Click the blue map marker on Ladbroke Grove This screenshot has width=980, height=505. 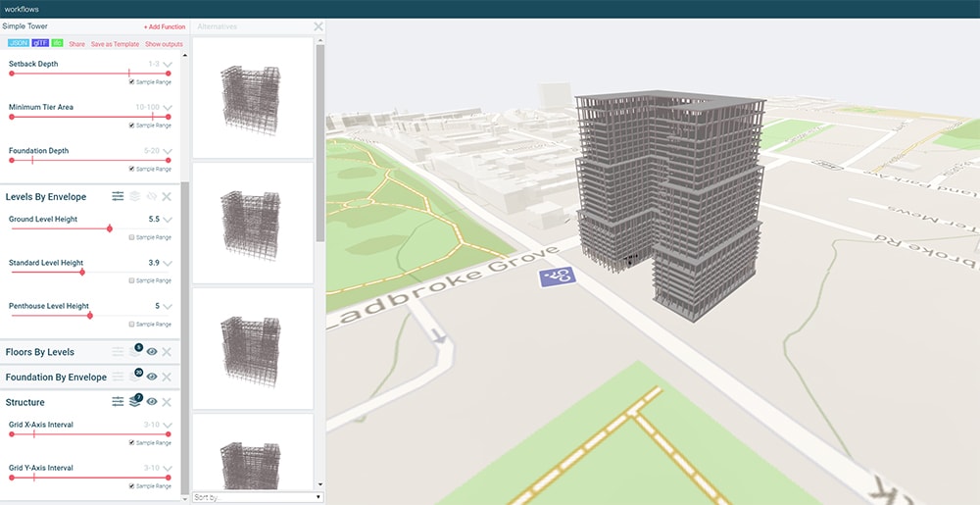pyautogui.click(x=557, y=278)
